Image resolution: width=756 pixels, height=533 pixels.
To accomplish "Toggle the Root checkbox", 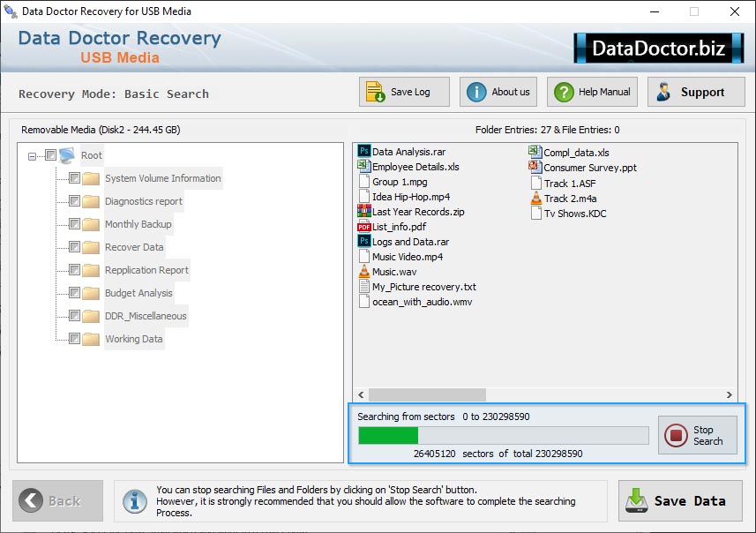I will 50,154.
